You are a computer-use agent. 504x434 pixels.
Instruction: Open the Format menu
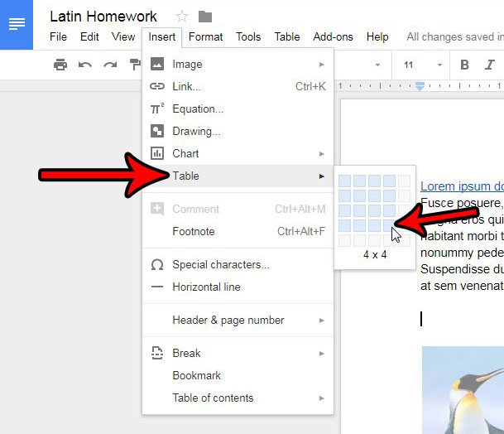(205, 36)
